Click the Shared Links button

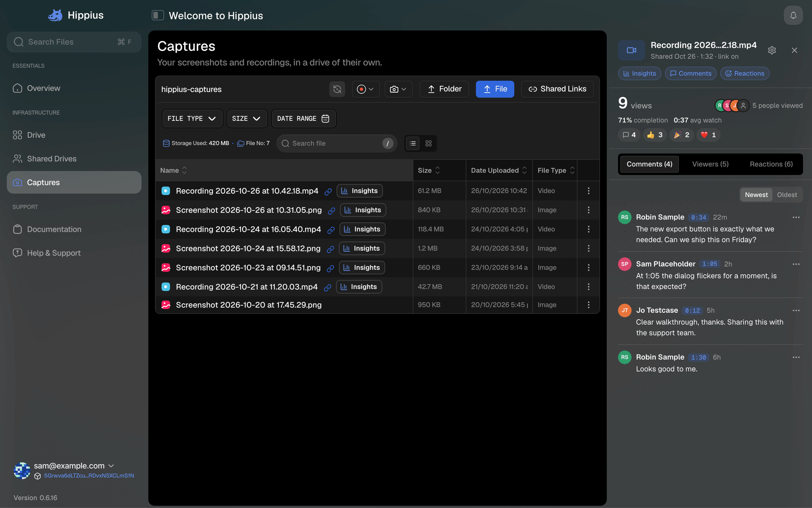(557, 89)
